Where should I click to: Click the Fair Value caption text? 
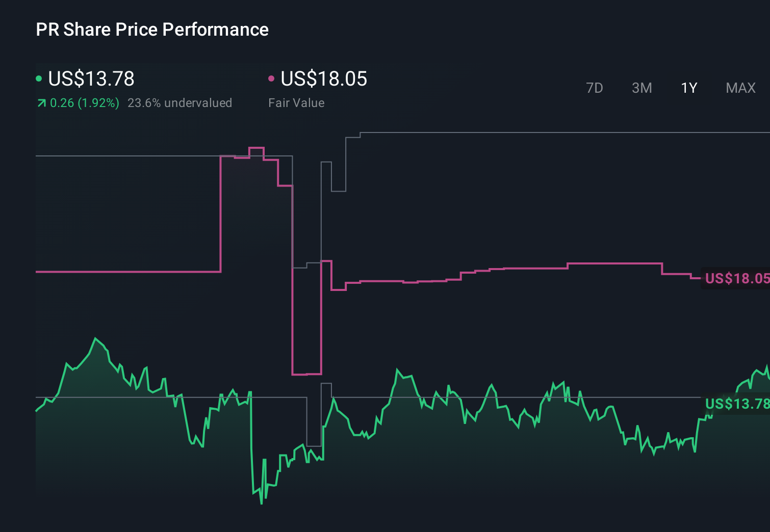pyautogui.click(x=296, y=103)
